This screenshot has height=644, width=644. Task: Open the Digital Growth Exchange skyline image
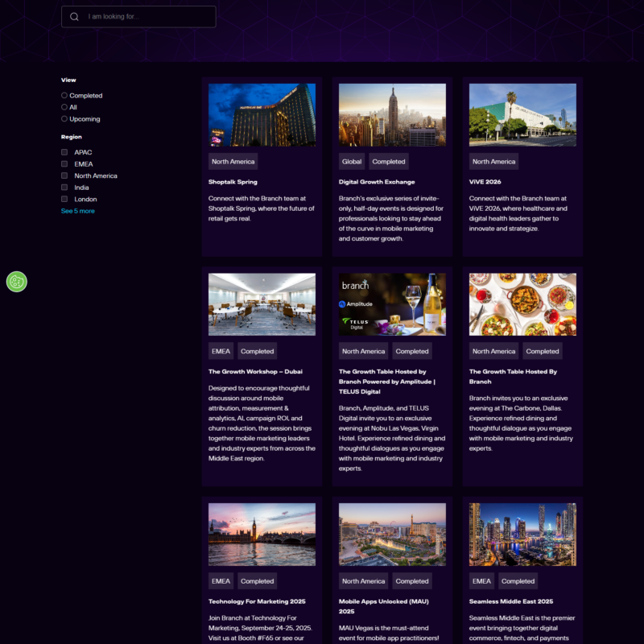coord(392,114)
